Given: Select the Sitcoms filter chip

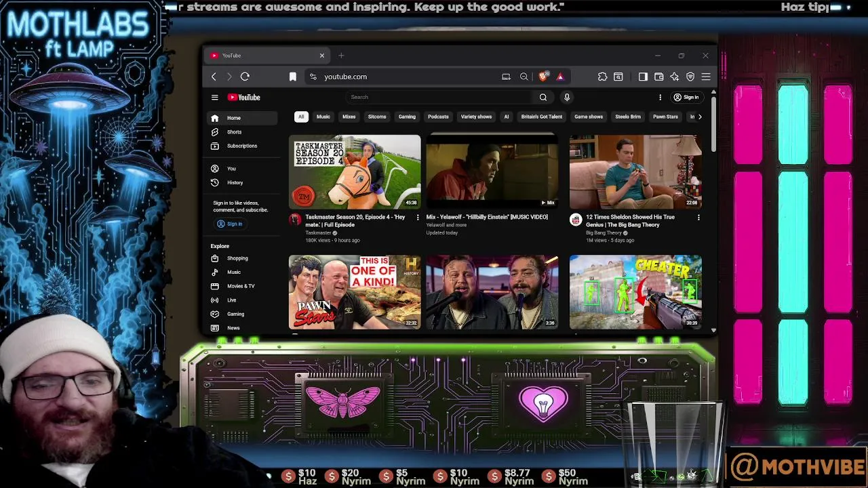Looking at the screenshot, I should (x=377, y=117).
